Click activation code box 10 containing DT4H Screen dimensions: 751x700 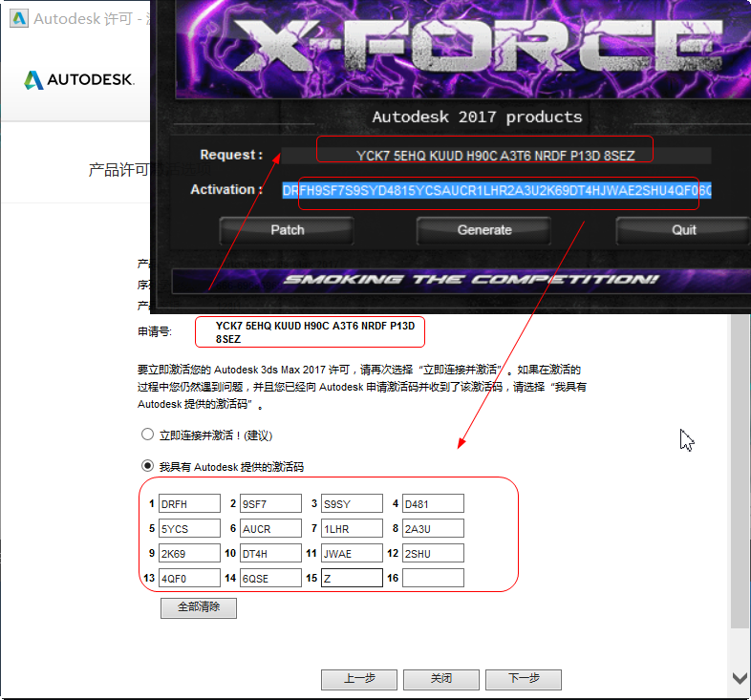tap(270, 554)
